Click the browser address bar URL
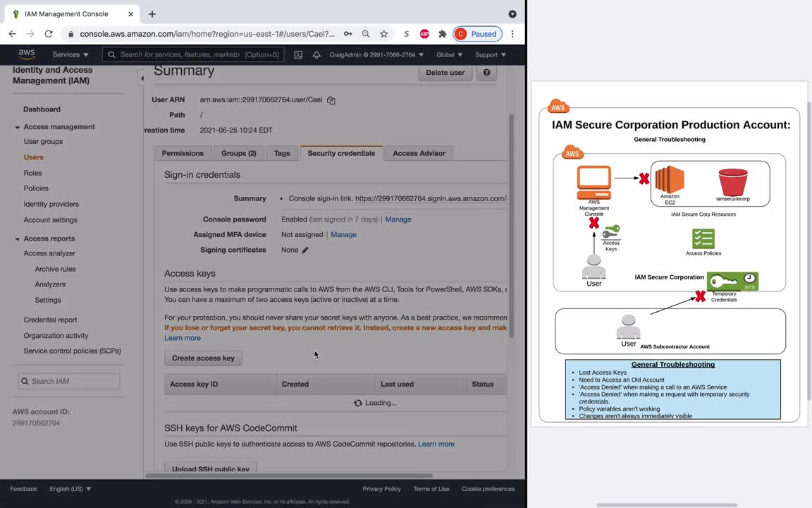The image size is (812, 508). click(x=207, y=34)
